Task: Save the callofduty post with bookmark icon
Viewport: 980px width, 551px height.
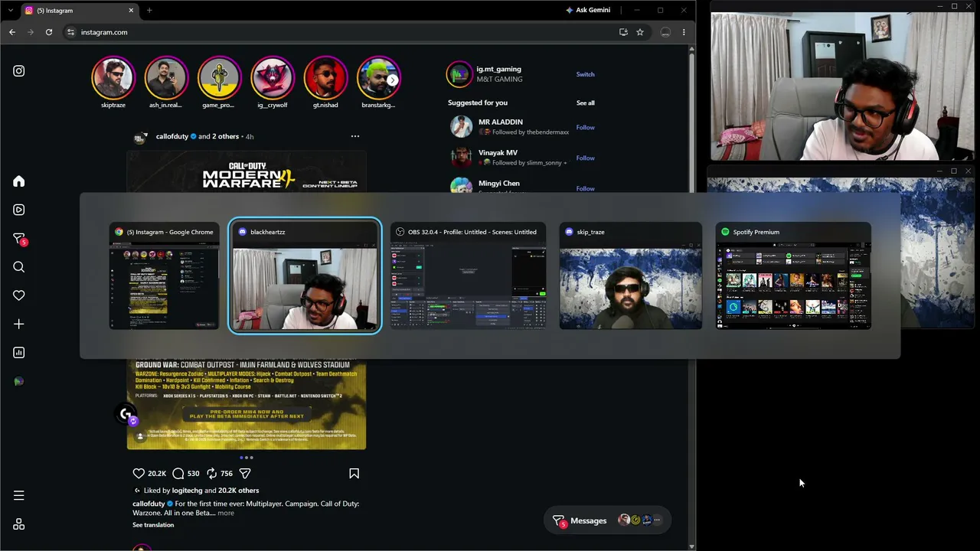Action: coord(354,474)
